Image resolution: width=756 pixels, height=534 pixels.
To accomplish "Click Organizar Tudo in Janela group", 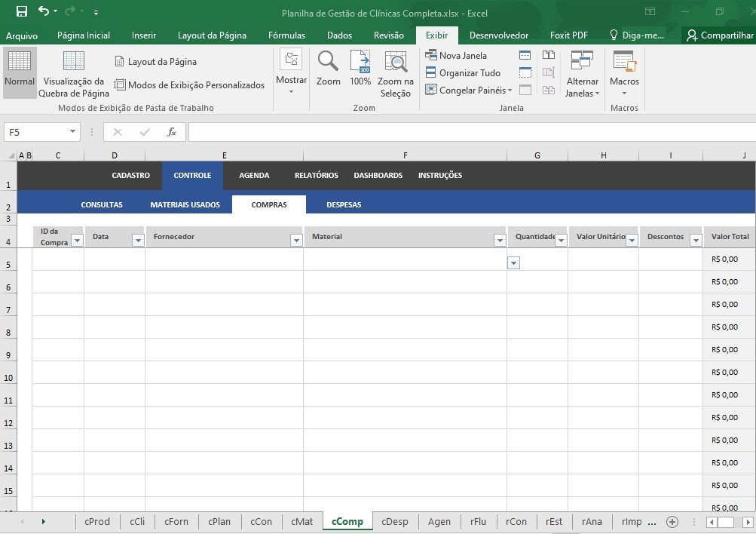I will point(462,73).
